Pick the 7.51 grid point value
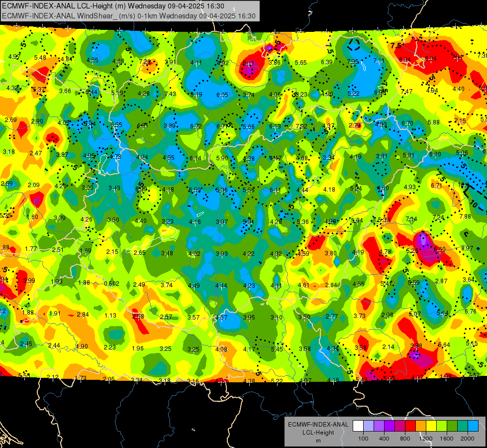The height and width of the screenshot is (448, 487). click(457, 57)
